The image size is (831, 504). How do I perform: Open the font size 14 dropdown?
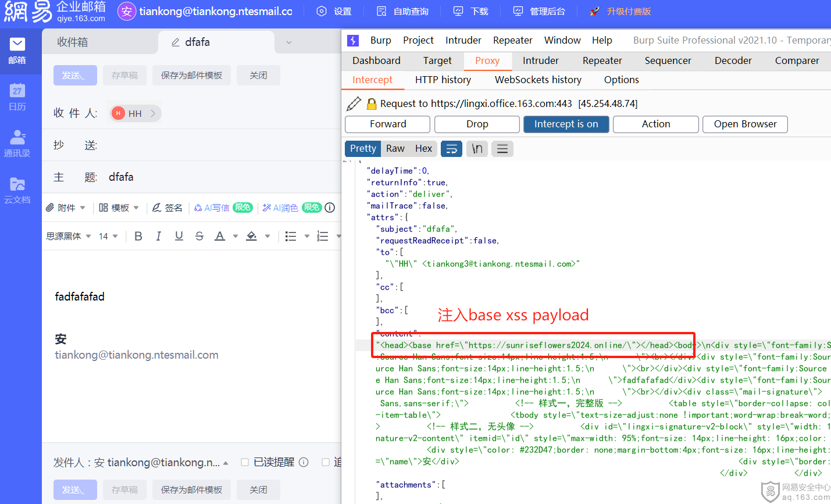pos(108,236)
